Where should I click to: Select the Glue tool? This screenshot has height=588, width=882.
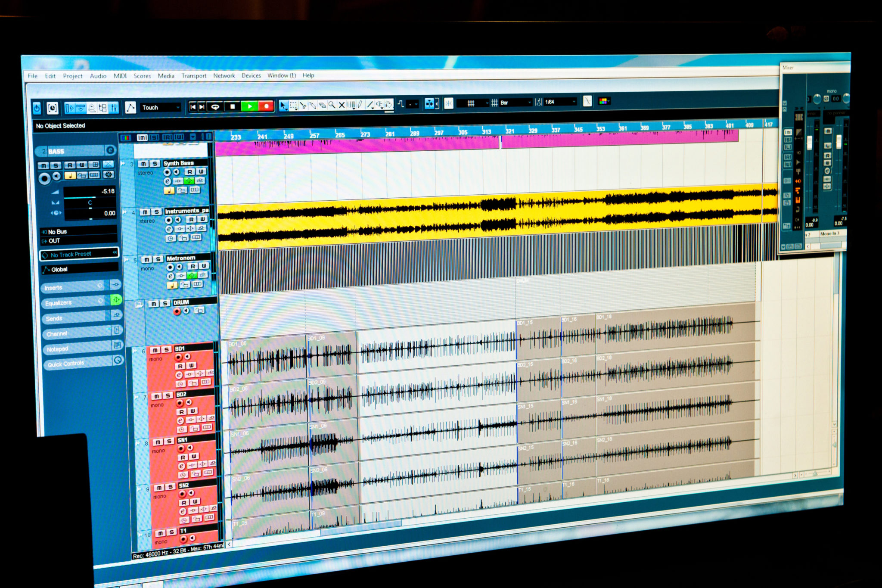click(313, 105)
